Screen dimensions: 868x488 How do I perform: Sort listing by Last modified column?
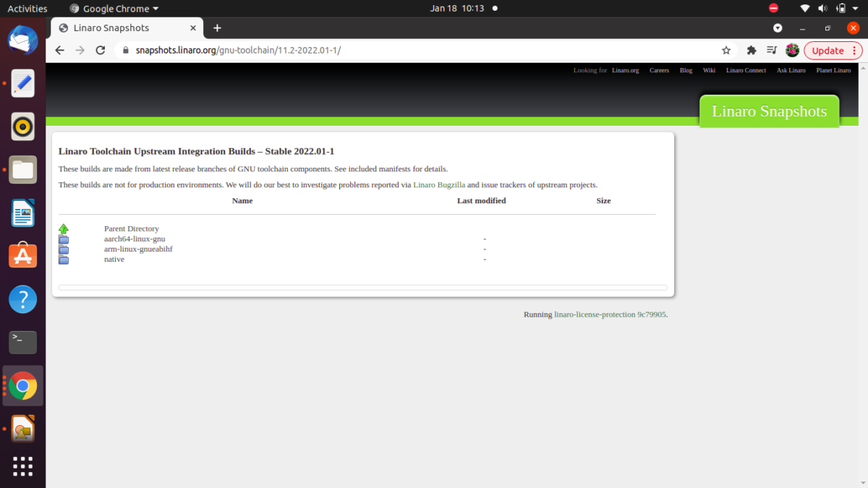[482, 201]
